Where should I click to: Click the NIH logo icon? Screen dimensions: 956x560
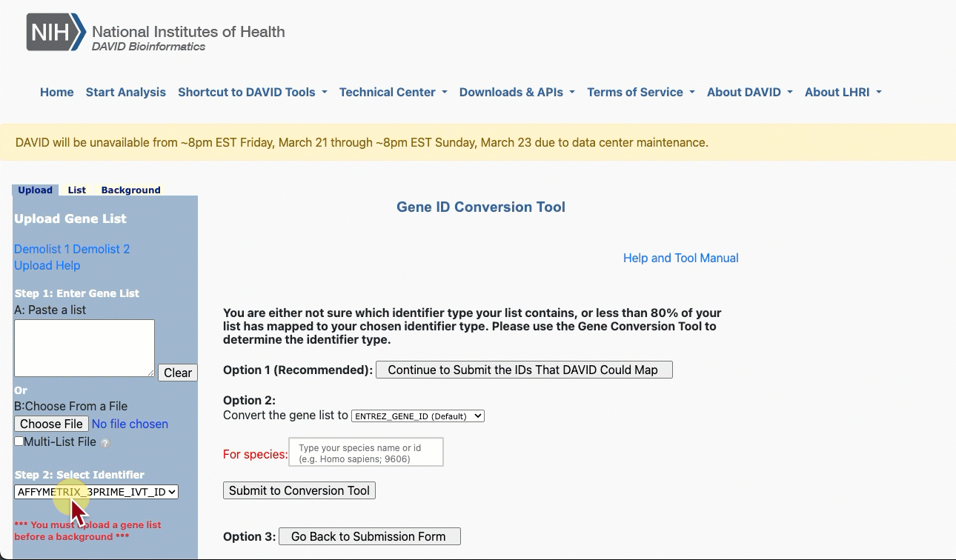coord(56,33)
